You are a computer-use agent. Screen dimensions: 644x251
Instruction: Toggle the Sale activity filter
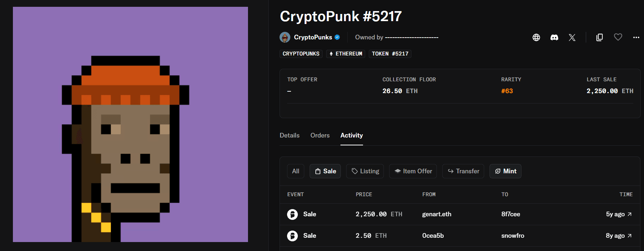[325, 171]
